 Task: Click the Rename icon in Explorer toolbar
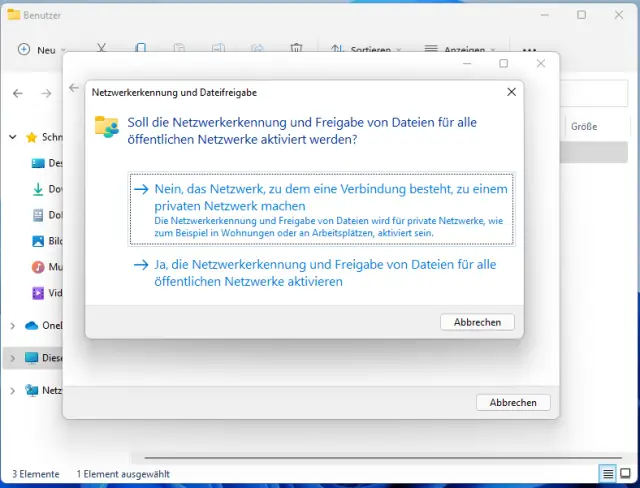tap(218, 48)
